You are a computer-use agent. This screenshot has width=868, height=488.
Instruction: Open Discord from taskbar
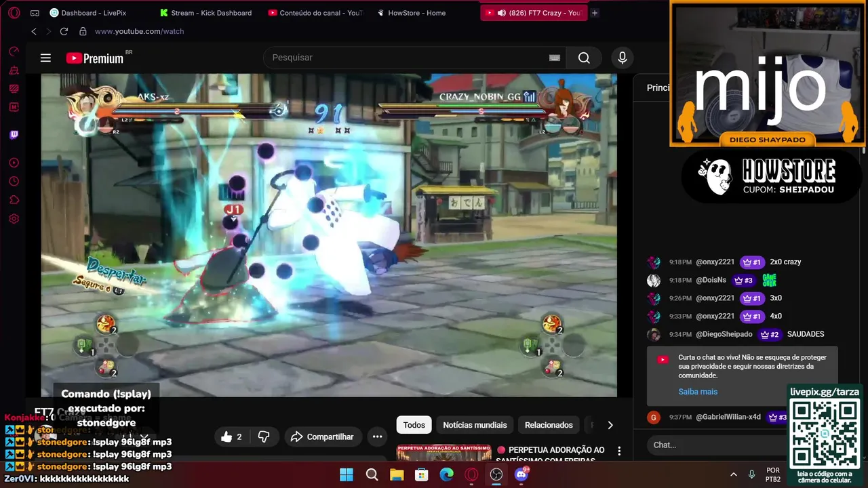521,474
